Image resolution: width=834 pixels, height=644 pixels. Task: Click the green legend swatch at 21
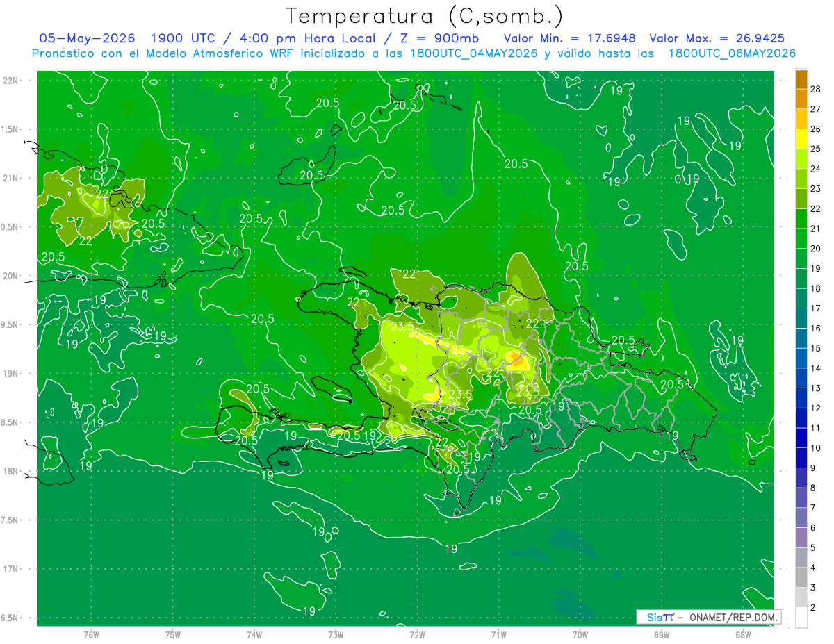coord(801,219)
